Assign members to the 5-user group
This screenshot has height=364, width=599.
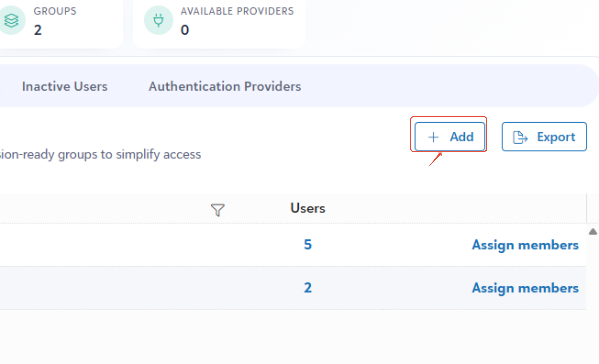pyautogui.click(x=525, y=245)
